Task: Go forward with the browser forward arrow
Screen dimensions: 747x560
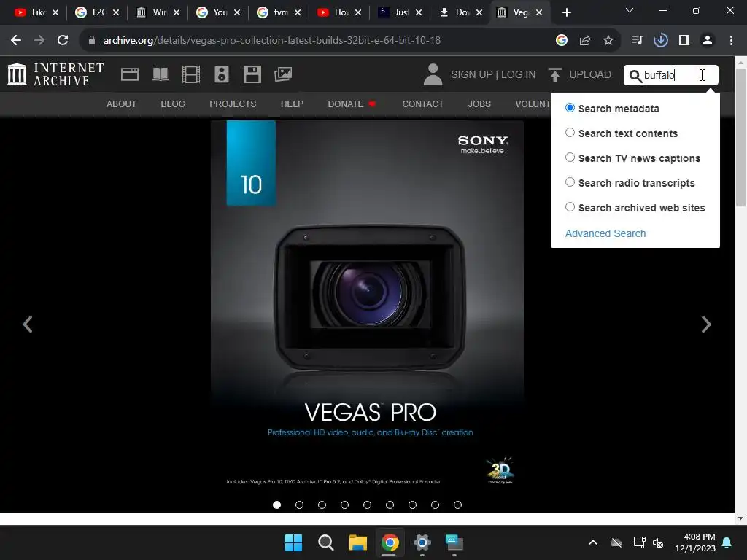Action: pyautogui.click(x=39, y=41)
